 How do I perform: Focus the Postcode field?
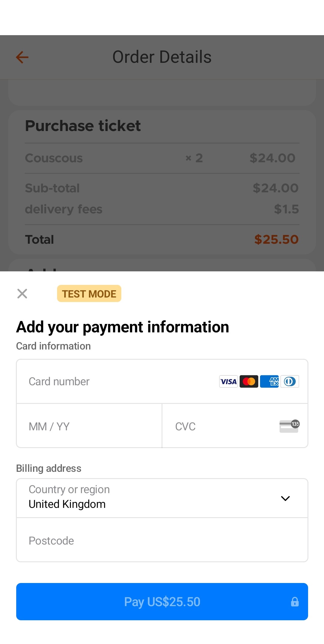coord(162,541)
